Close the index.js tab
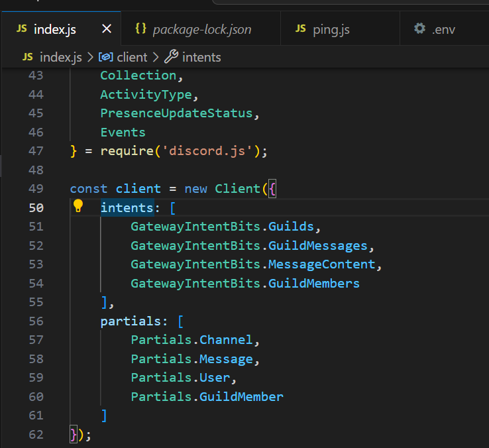 pos(107,29)
